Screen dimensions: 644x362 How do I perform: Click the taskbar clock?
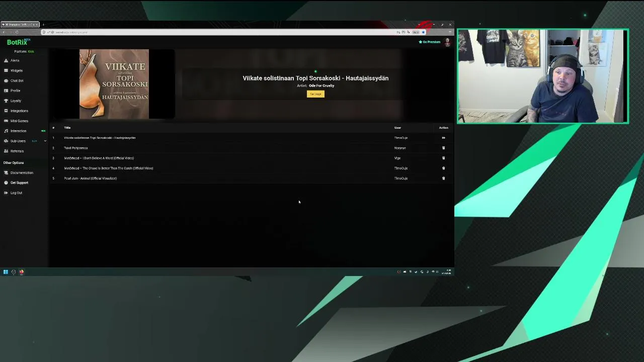(447, 272)
